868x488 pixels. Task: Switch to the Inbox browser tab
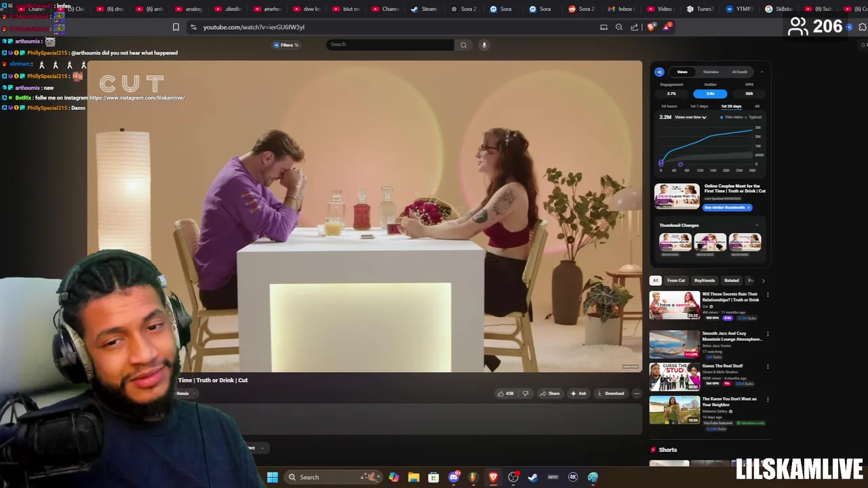tap(620, 9)
